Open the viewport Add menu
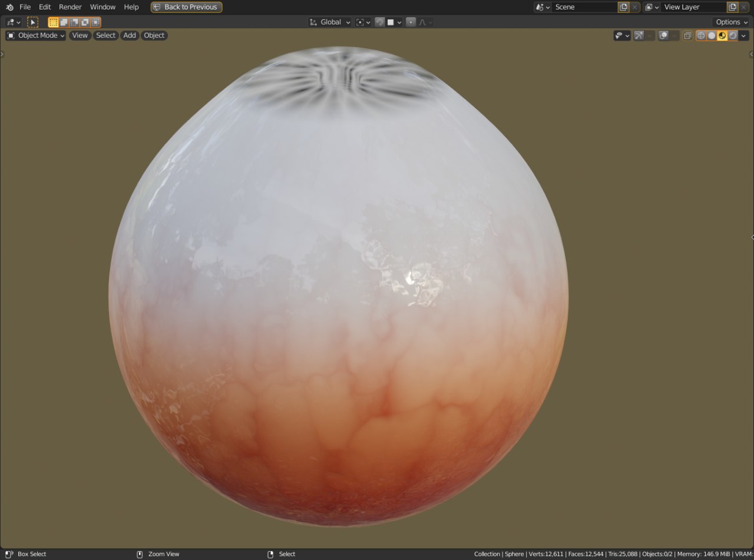This screenshot has height=560, width=754. click(x=130, y=35)
